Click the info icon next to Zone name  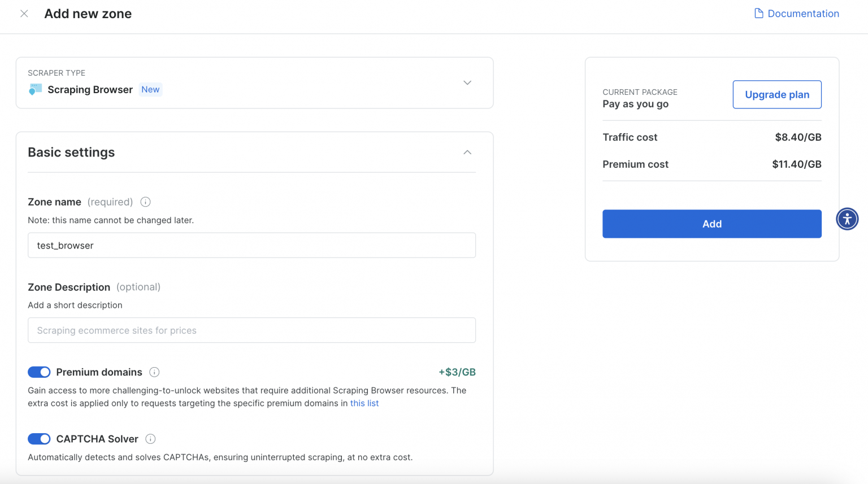(x=145, y=202)
